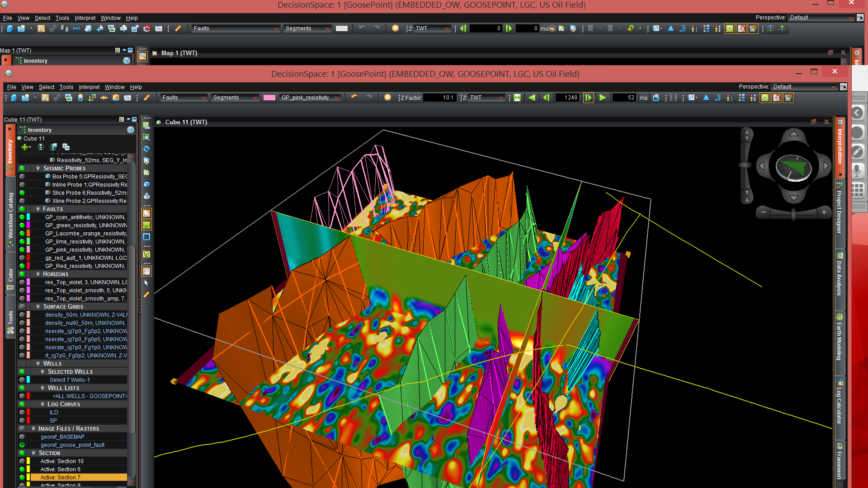The height and width of the screenshot is (488, 868).
Task: Toggle visibility of Slice Probe 6
Action: 22,193
